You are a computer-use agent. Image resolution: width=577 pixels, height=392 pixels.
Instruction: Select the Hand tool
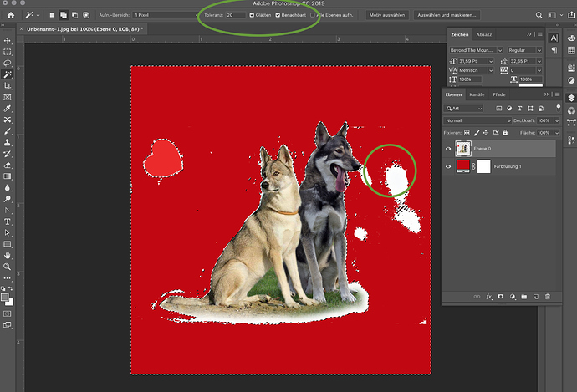click(x=8, y=255)
